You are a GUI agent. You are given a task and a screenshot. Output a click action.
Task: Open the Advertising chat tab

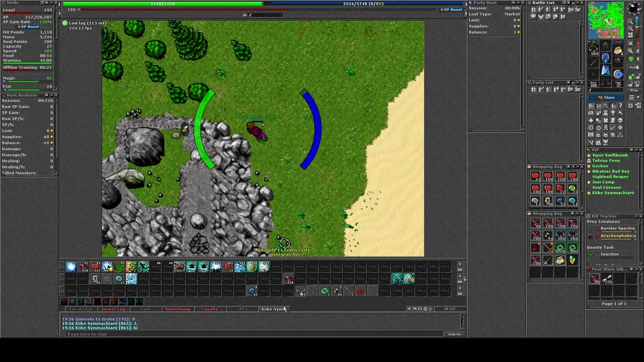(x=178, y=309)
